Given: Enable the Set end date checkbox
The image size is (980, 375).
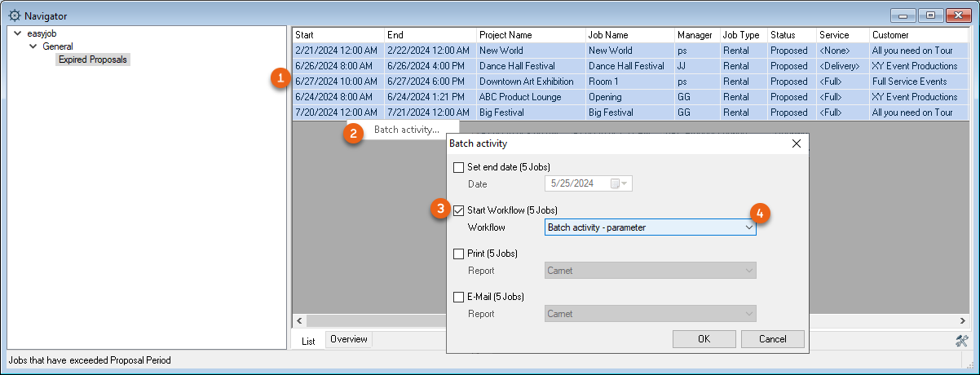Looking at the screenshot, I should point(458,167).
